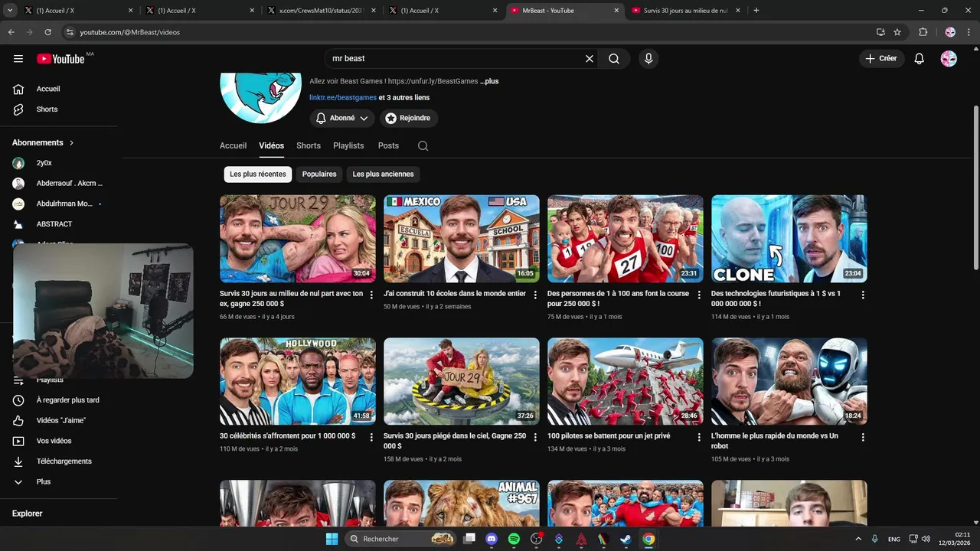This screenshot has width=980, height=551.
Task: Click the Créer button
Action: pyautogui.click(x=881, y=59)
